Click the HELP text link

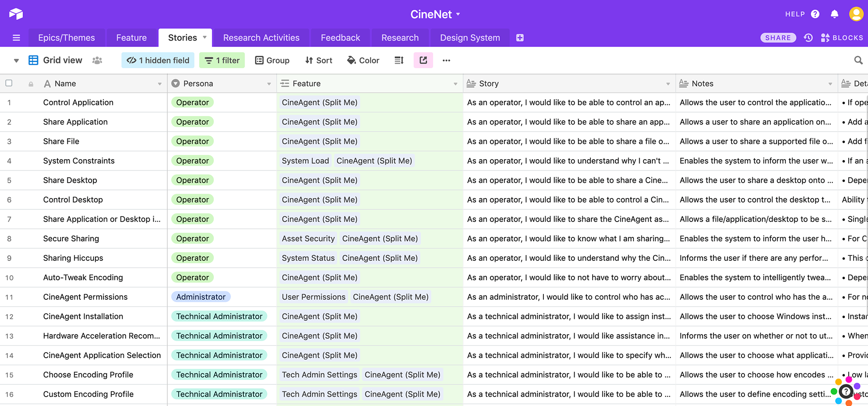tap(795, 14)
